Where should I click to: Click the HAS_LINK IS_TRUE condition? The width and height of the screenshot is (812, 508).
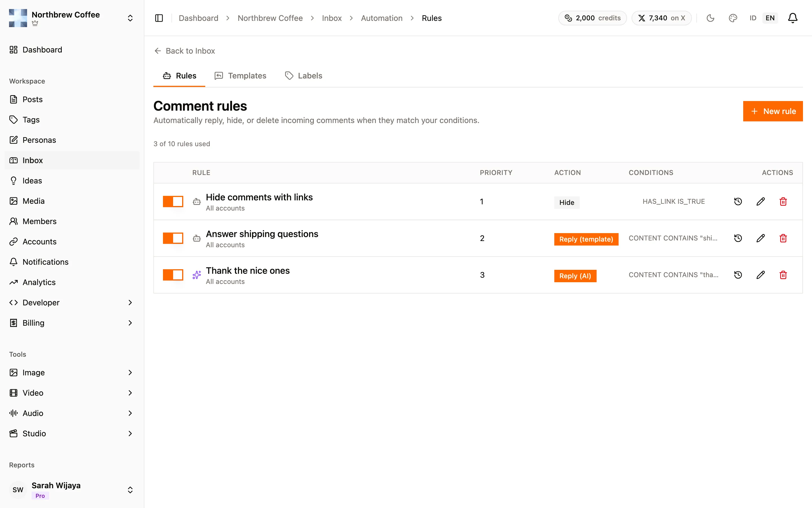tap(673, 202)
